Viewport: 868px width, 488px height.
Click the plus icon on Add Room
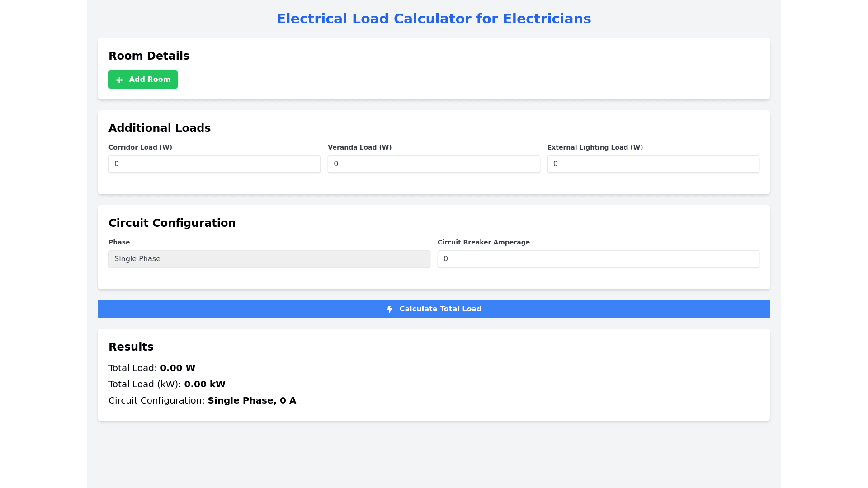[119, 80]
